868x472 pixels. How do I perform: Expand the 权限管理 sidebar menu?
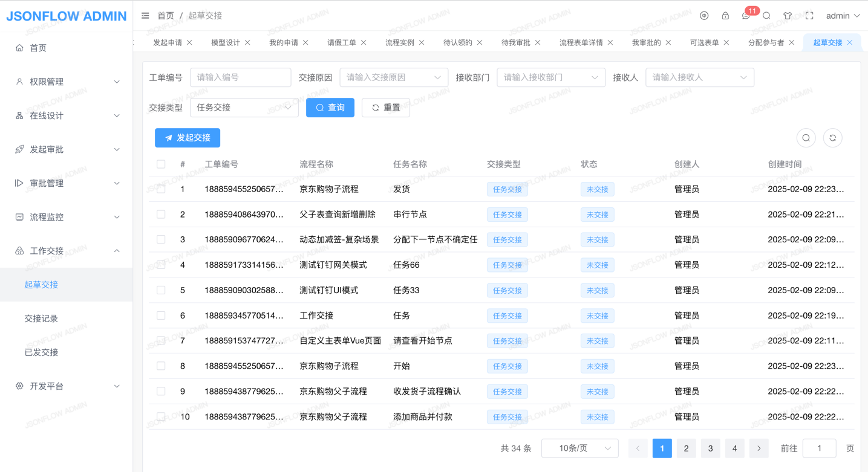click(x=67, y=82)
